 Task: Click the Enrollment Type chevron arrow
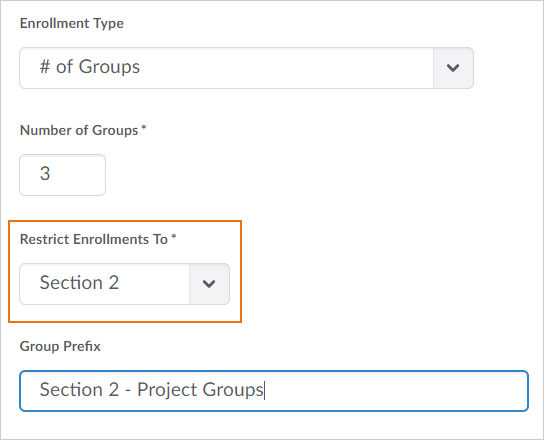click(x=453, y=68)
